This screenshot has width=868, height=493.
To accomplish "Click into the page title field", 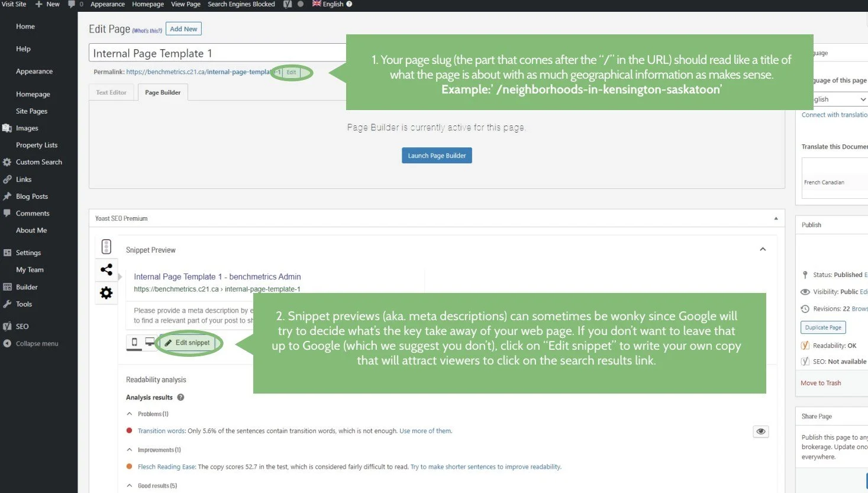I will [218, 53].
